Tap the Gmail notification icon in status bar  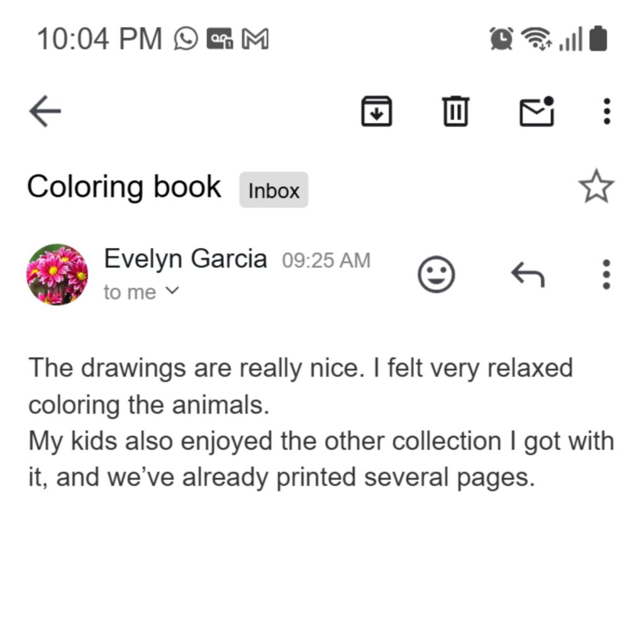click(x=256, y=39)
